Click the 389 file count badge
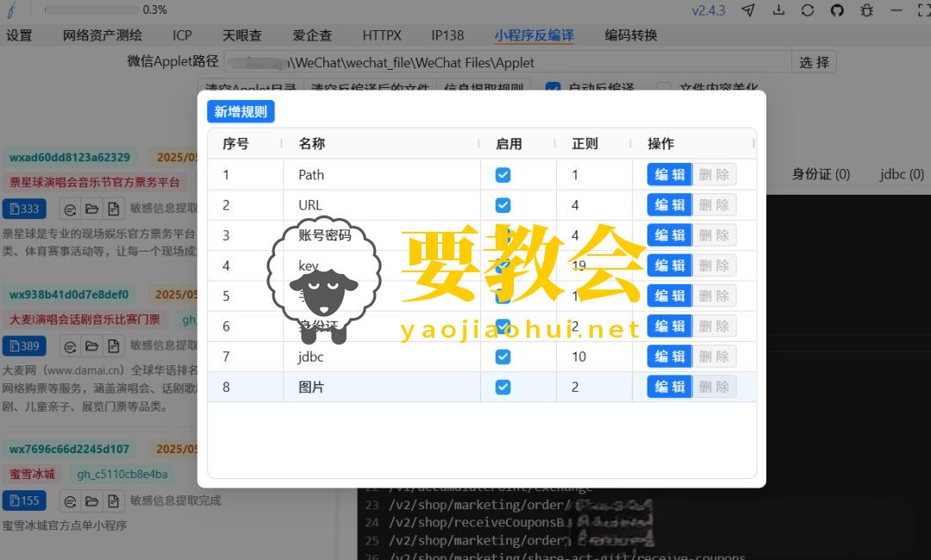 click(x=24, y=345)
